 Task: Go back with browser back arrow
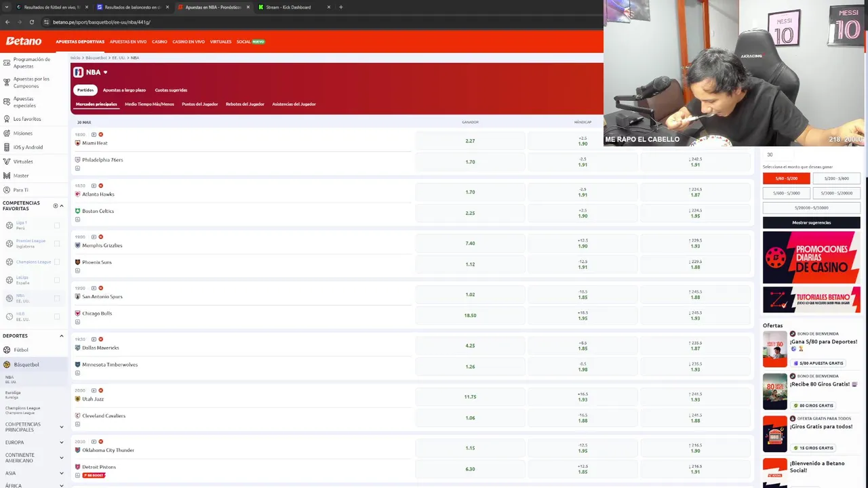pos(7,22)
